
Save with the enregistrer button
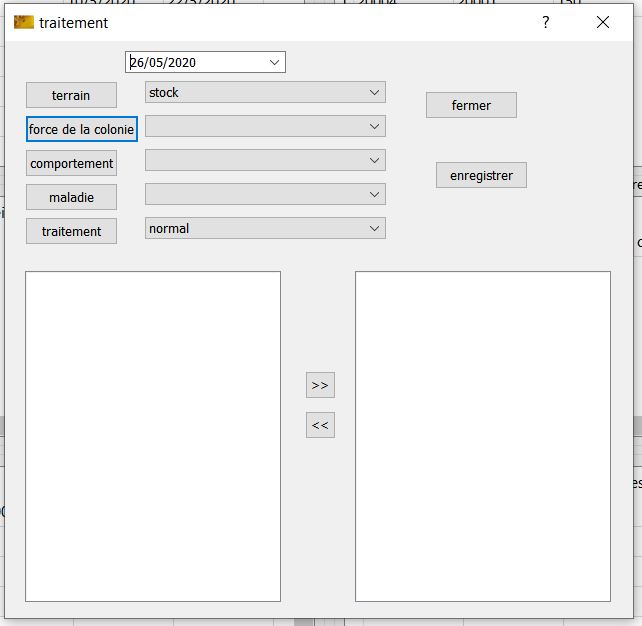pyautogui.click(x=481, y=175)
